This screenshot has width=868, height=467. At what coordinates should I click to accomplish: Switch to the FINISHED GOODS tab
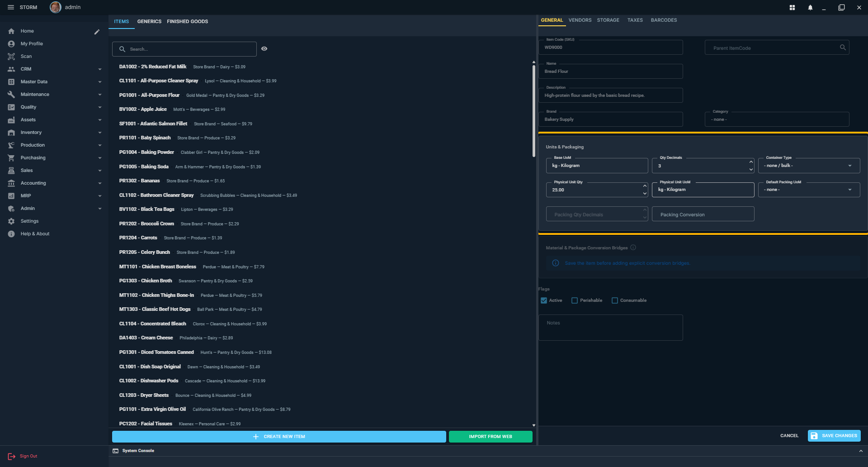click(x=187, y=22)
